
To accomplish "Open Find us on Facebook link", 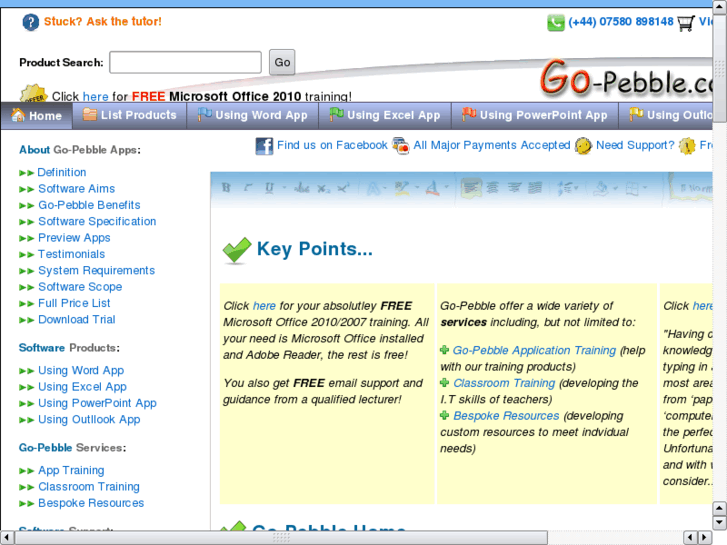I will point(332,145).
